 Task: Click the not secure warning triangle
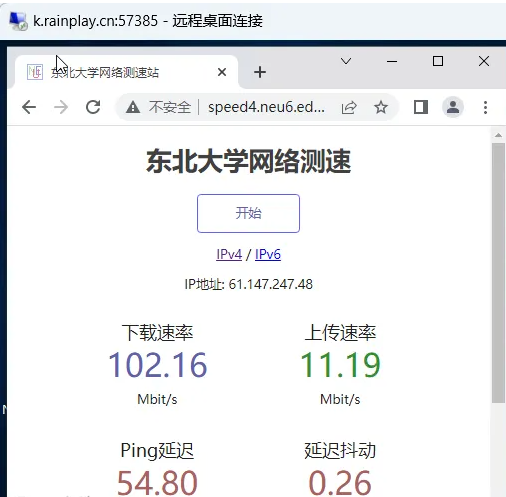click(133, 107)
